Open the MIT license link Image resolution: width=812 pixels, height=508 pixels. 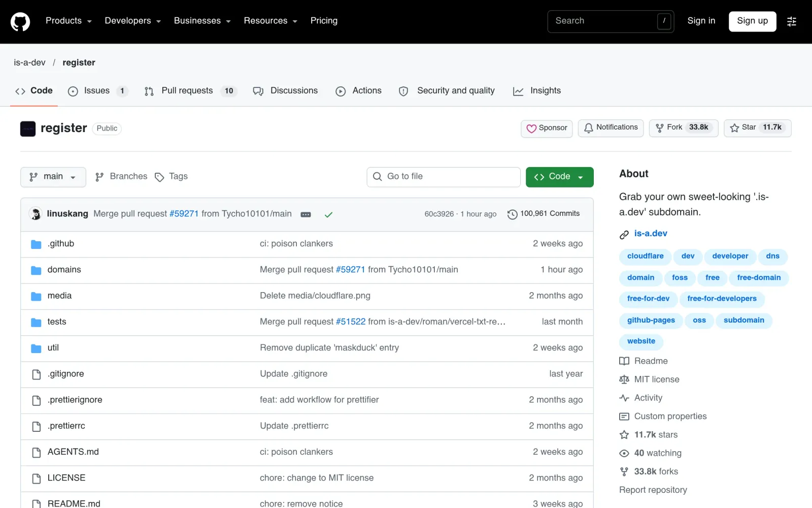coord(649,379)
